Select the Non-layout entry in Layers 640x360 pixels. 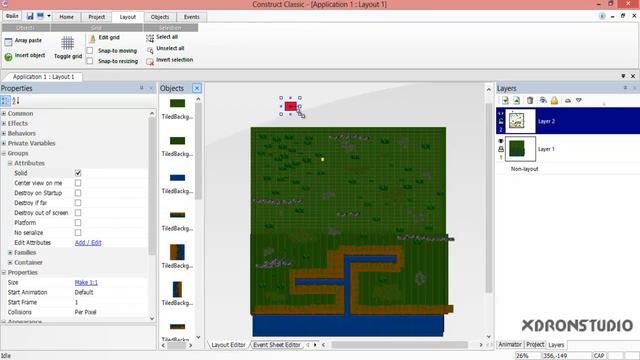tap(524, 169)
